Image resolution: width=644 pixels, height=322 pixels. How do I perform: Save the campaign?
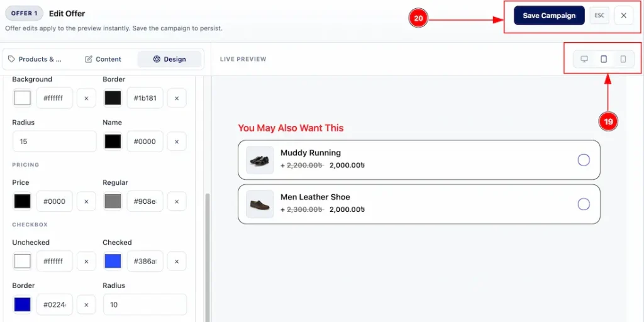click(549, 16)
